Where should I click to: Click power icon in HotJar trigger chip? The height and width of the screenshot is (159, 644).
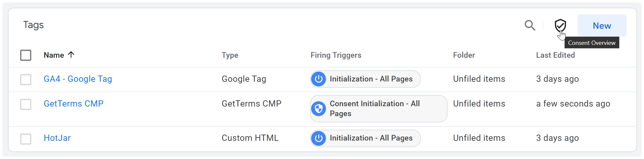coord(319,139)
